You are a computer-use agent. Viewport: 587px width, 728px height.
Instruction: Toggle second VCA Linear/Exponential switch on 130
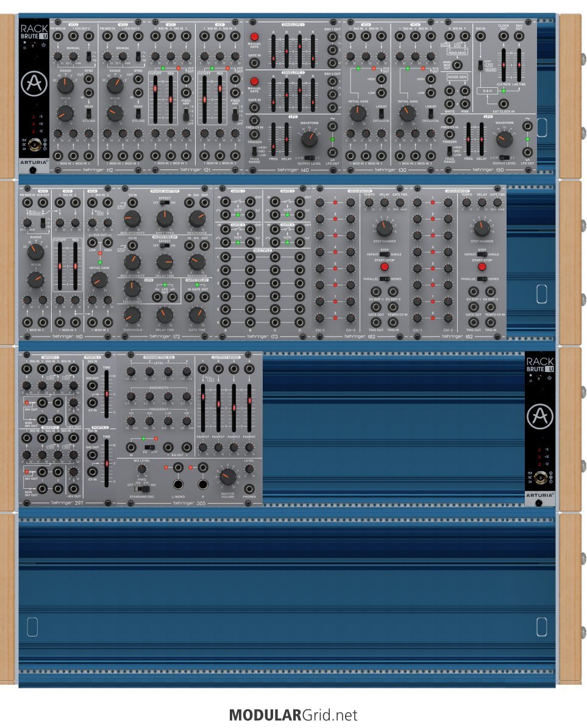(x=430, y=113)
